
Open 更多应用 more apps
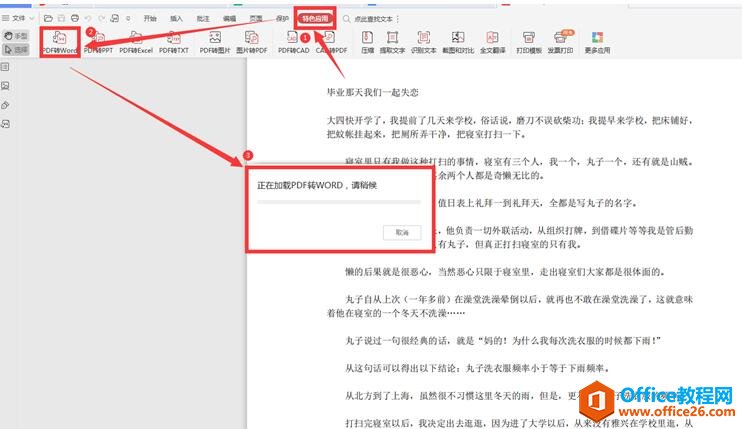point(597,42)
